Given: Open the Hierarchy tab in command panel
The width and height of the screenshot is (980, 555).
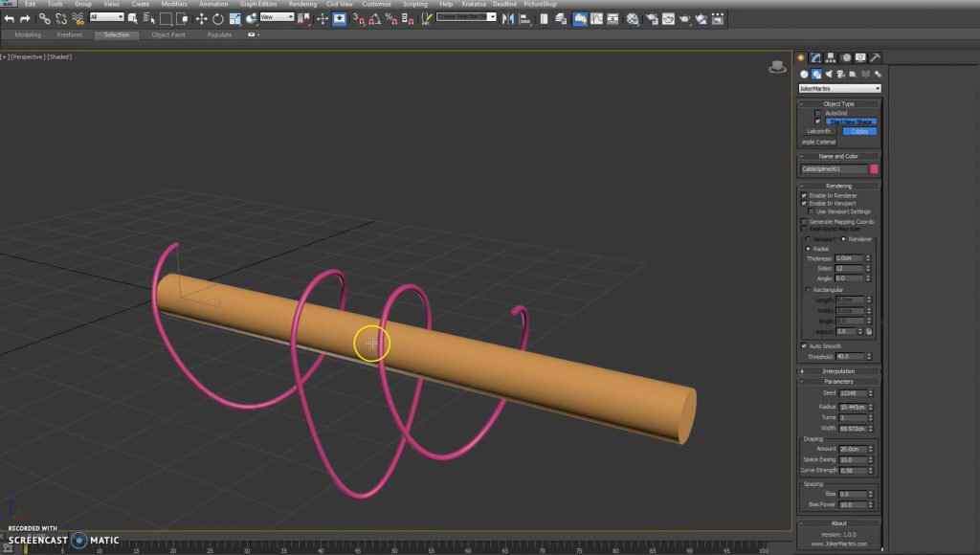Looking at the screenshot, I should (x=831, y=58).
